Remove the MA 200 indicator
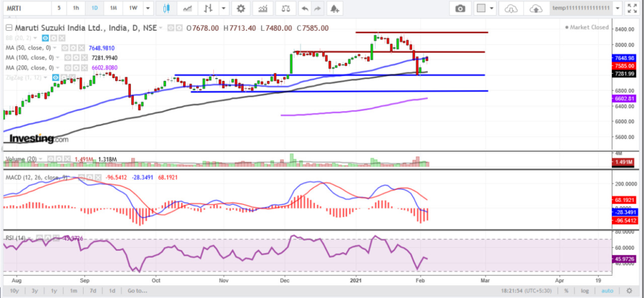 pyautogui.click(x=84, y=67)
